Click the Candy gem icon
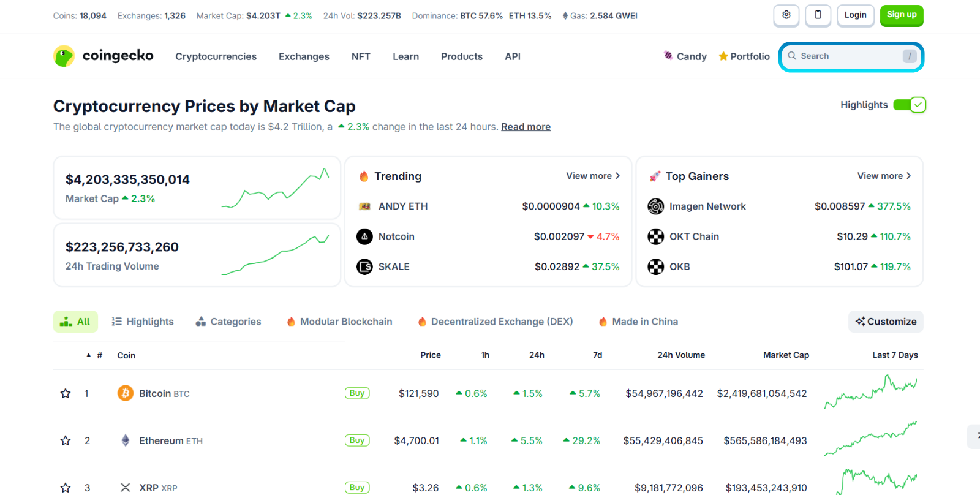This screenshot has height=495, width=980. tap(668, 56)
